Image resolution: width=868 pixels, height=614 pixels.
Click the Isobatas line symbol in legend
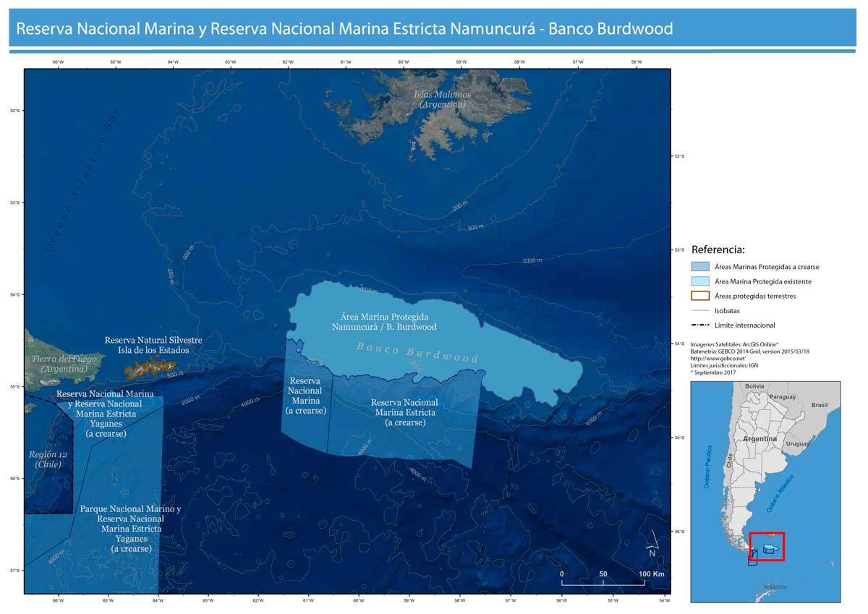(x=700, y=311)
